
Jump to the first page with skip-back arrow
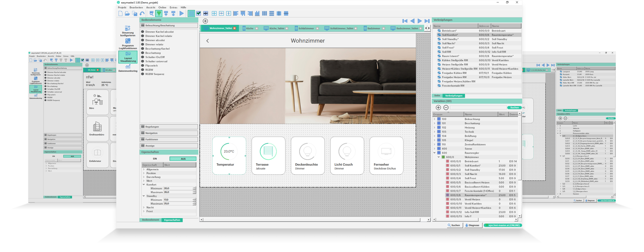point(405,21)
